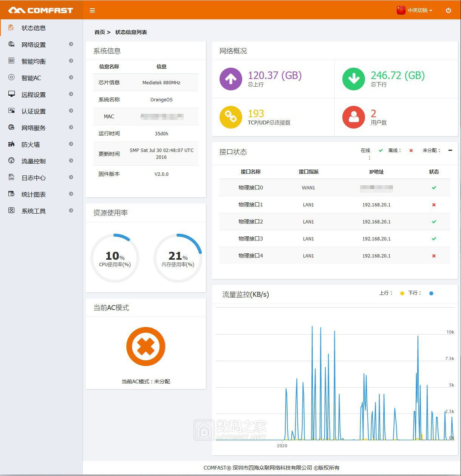Click the V2.0.0 firmware version cell

pyautogui.click(x=161, y=174)
